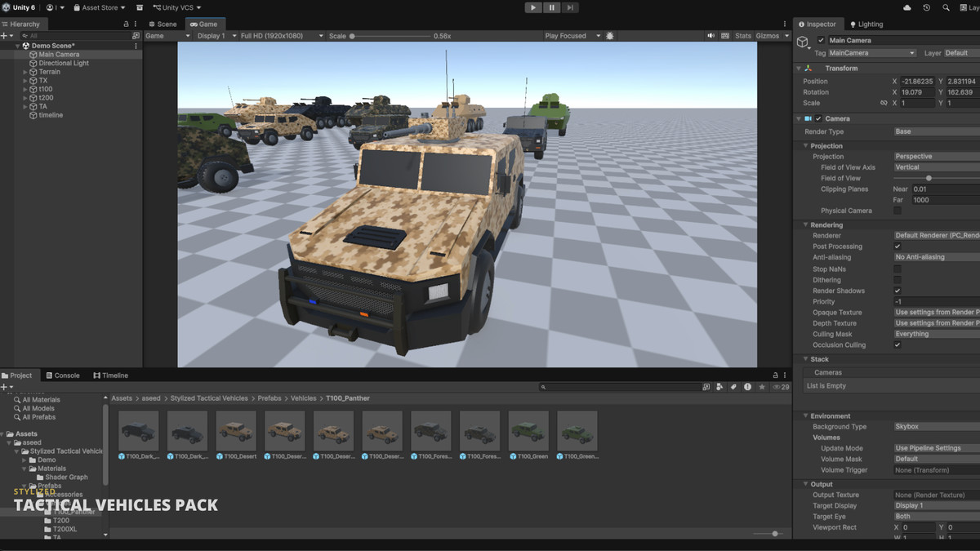Toggle the frame debugger bug icon

point(610,36)
